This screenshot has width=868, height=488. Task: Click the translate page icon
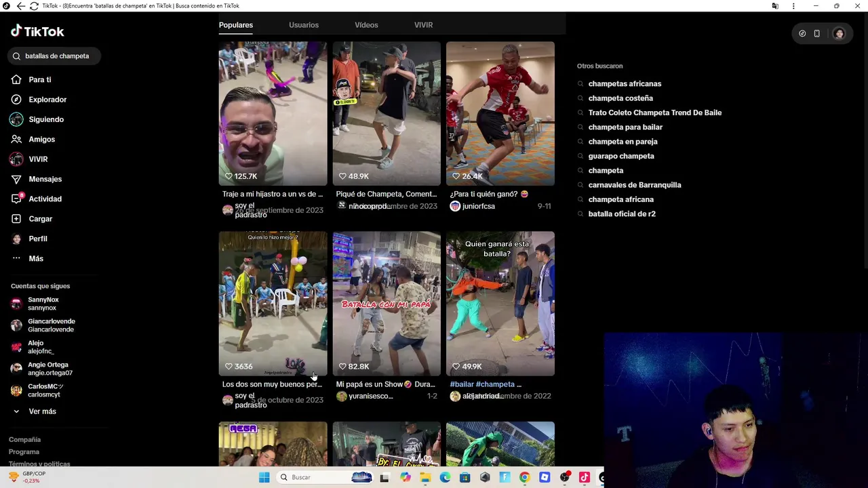775,6
